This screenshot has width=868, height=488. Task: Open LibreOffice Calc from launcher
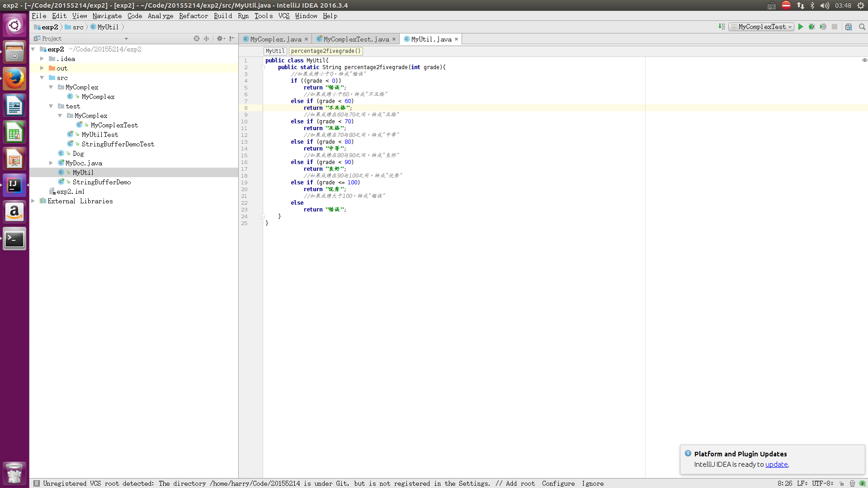coord(14,132)
